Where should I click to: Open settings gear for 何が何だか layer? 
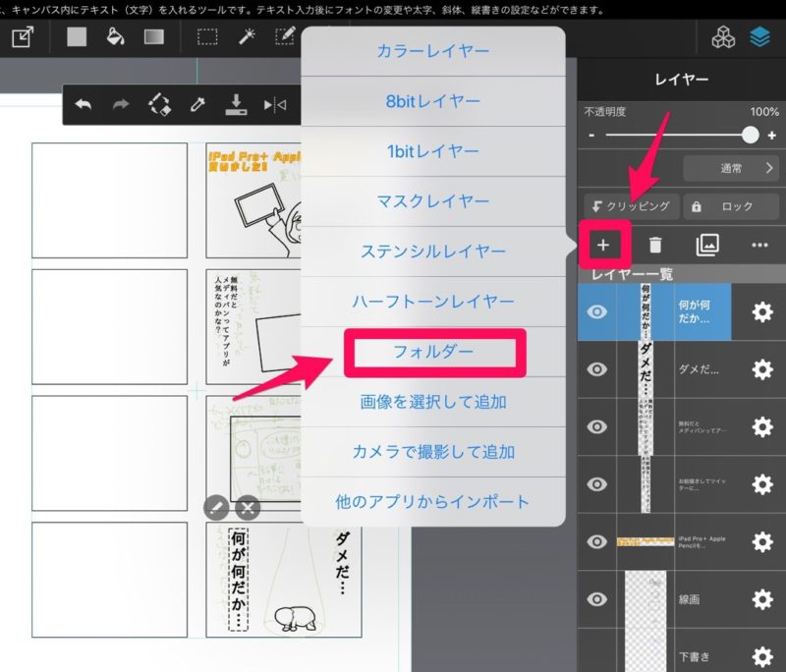click(762, 312)
